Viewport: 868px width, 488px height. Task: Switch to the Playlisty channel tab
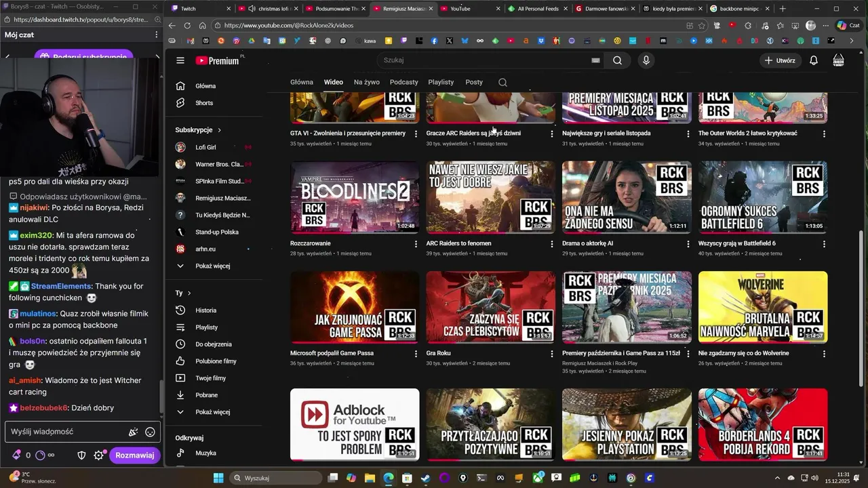[441, 82]
